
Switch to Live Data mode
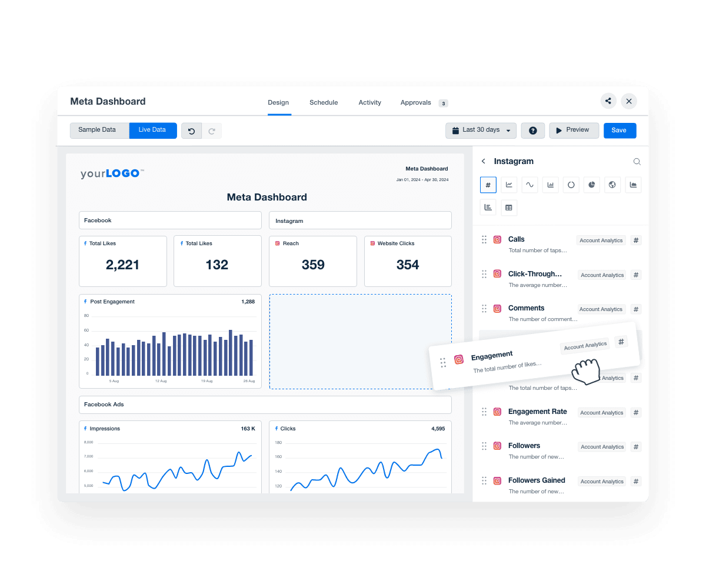point(152,131)
